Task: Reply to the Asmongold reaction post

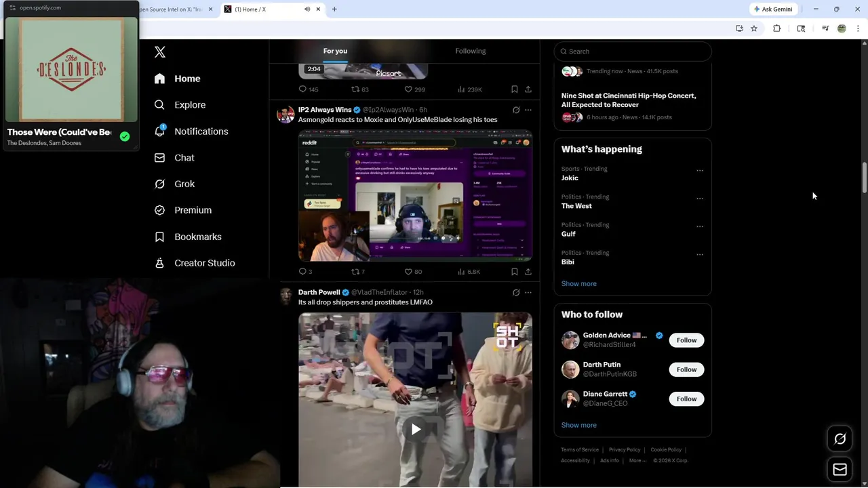Action: point(305,272)
